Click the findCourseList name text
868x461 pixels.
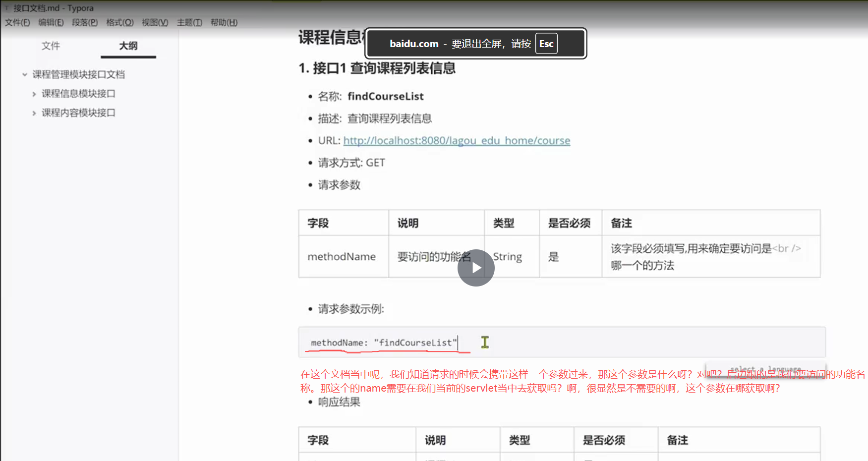point(386,96)
